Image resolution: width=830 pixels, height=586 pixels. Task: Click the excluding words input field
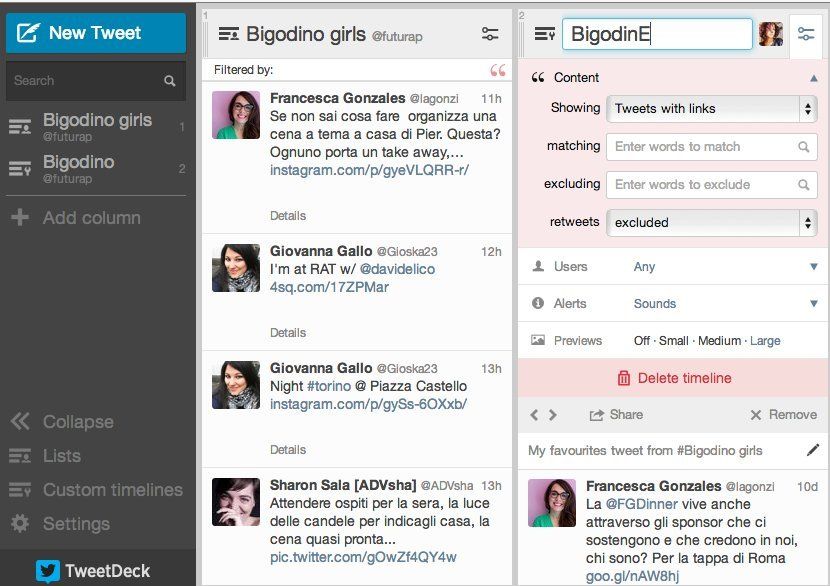pos(711,185)
